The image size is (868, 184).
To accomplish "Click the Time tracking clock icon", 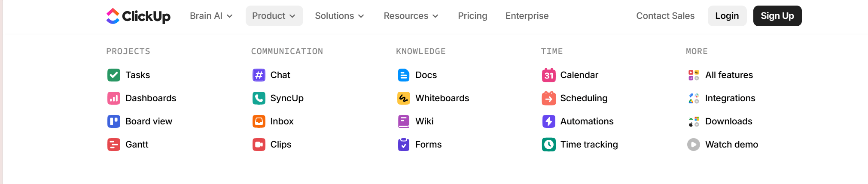I will (548, 145).
